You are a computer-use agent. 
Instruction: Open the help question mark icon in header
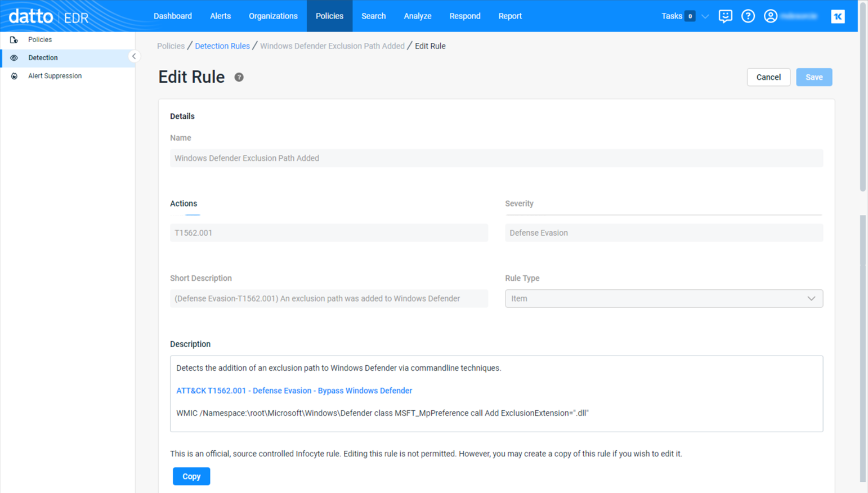tap(748, 16)
